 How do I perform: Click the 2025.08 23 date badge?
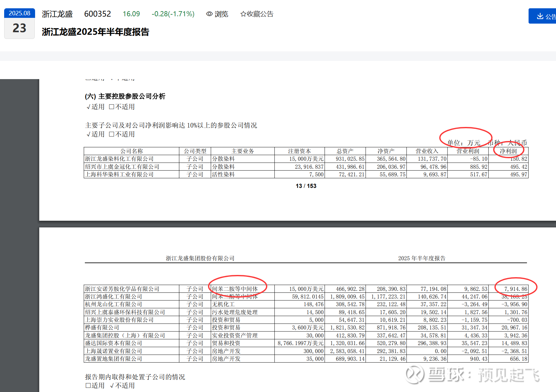click(x=19, y=24)
